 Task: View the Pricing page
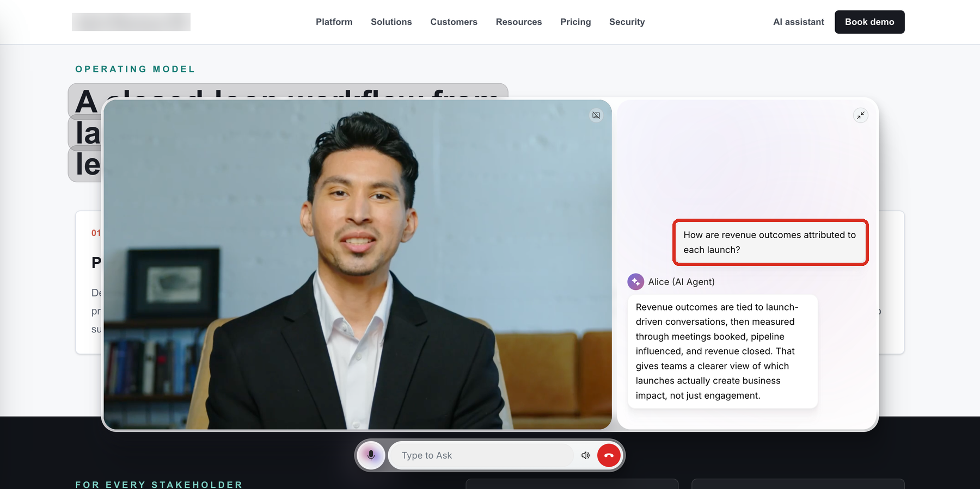575,22
